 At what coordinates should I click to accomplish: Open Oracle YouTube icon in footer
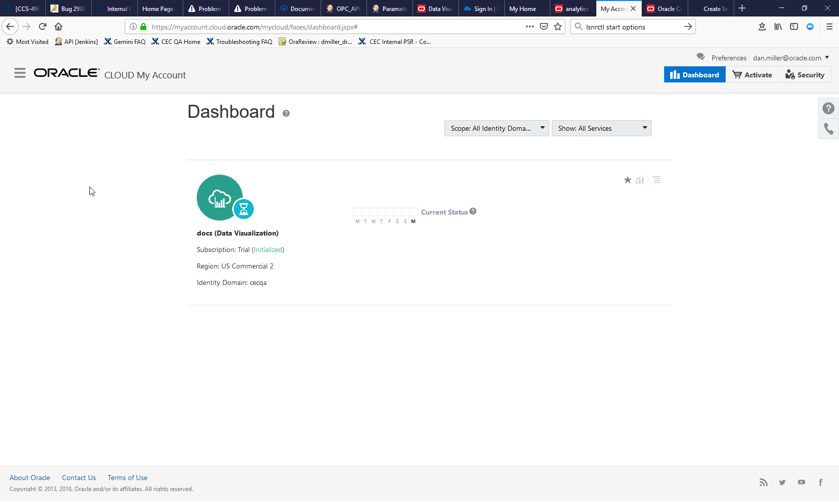tap(802, 482)
